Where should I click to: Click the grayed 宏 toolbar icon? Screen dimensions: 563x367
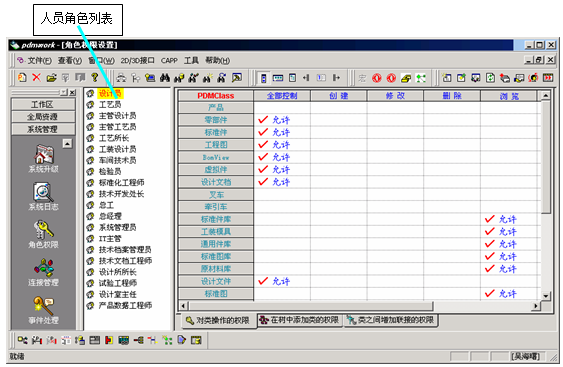click(x=362, y=78)
